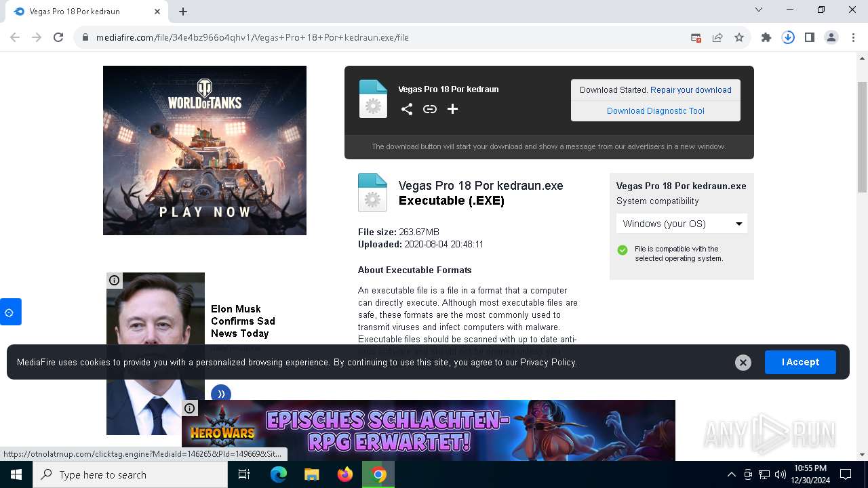Click the blue side widget icon

pos(9,312)
